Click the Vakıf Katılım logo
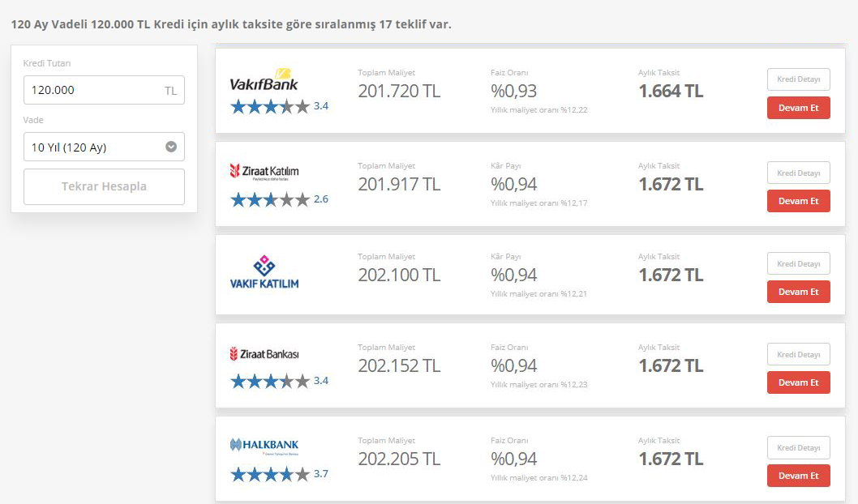 [x=264, y=271]
